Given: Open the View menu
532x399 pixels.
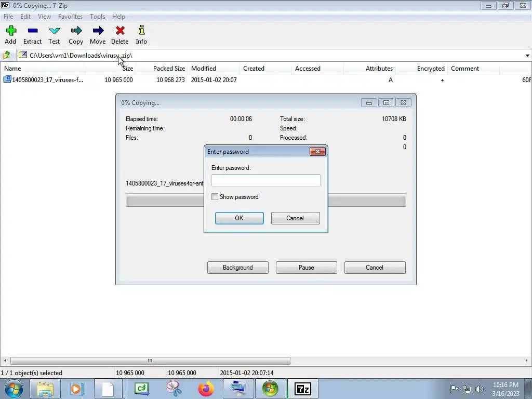Looking at the screenshot, I should click(44, 16).
